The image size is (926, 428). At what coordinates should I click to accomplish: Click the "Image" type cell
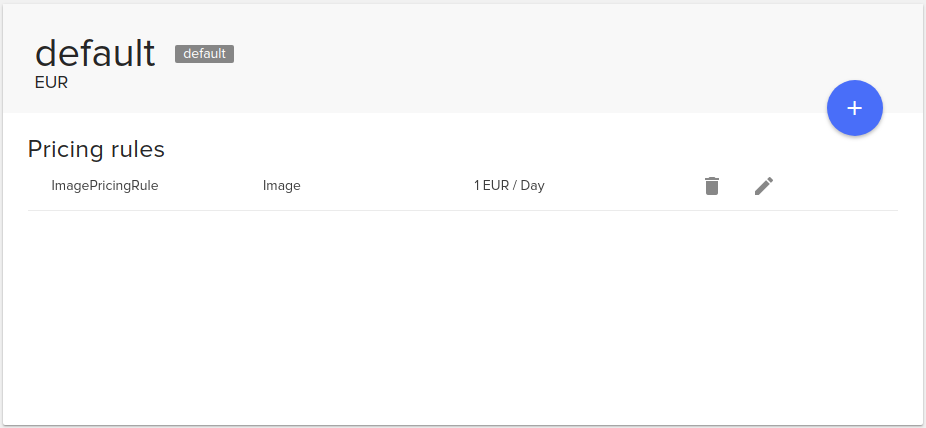[281, 185]
